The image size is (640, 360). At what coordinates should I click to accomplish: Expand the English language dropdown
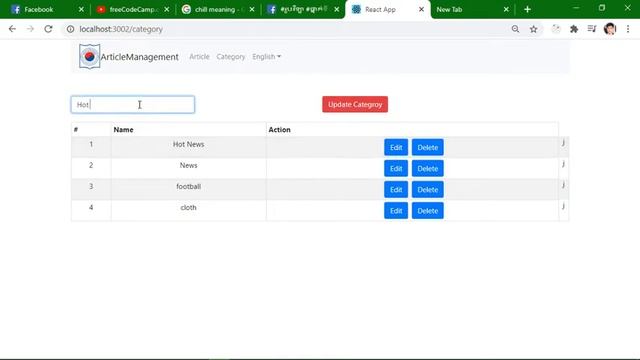coord(267,57)
